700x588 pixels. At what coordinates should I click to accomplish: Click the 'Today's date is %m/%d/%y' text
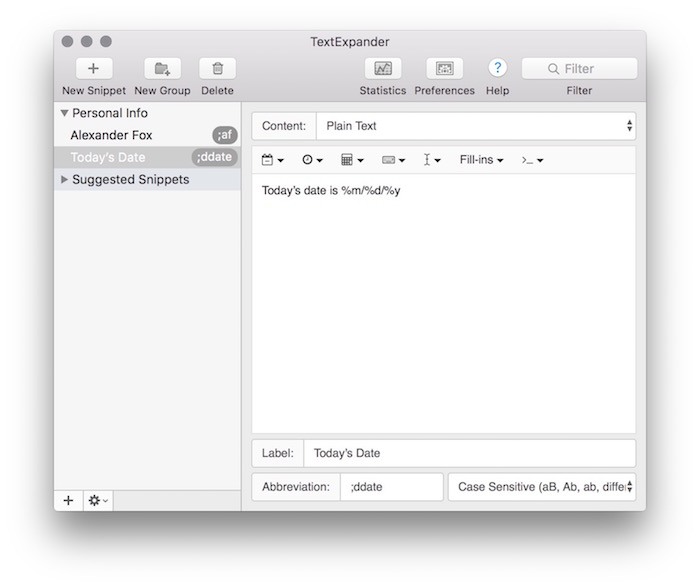[x=331, y=191]
